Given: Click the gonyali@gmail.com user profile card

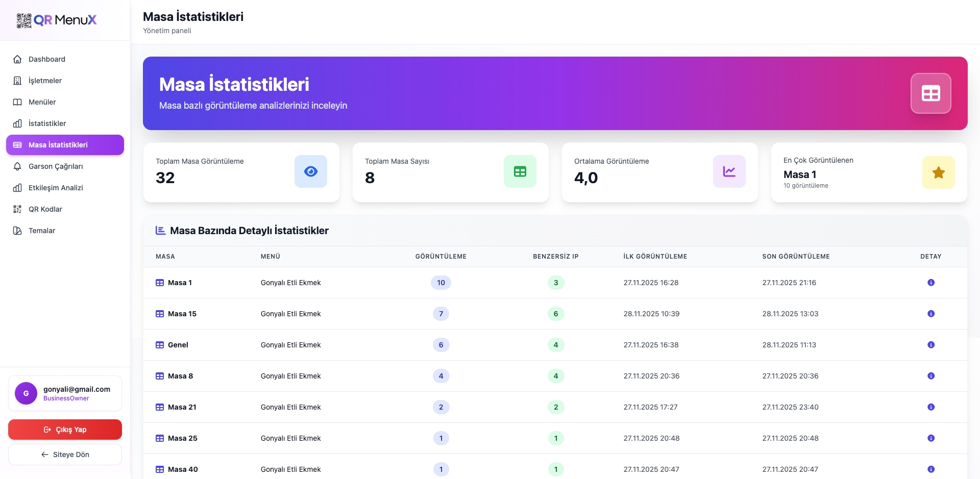Looking at the screenshot, I should (65, 393).
